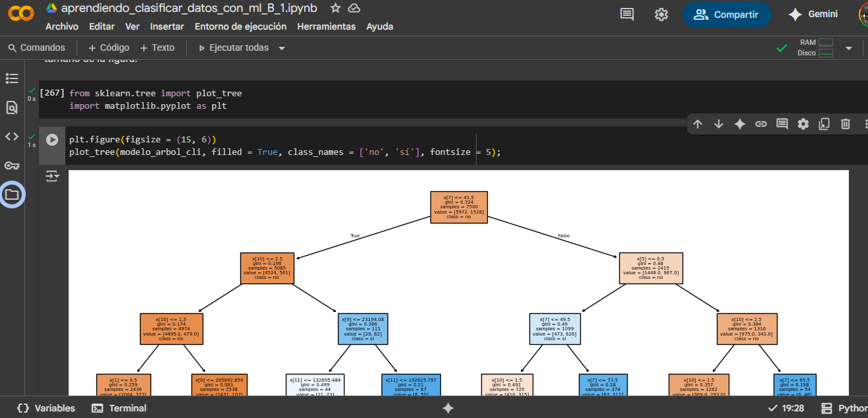Open the Gemini assistant
This screenshot has height=418, width=868.
[813, 15]
